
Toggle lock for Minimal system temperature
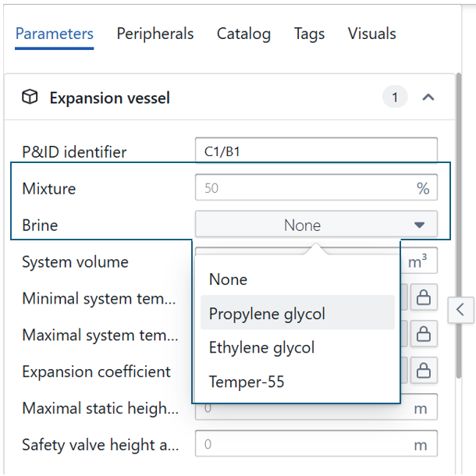[424, 297]
